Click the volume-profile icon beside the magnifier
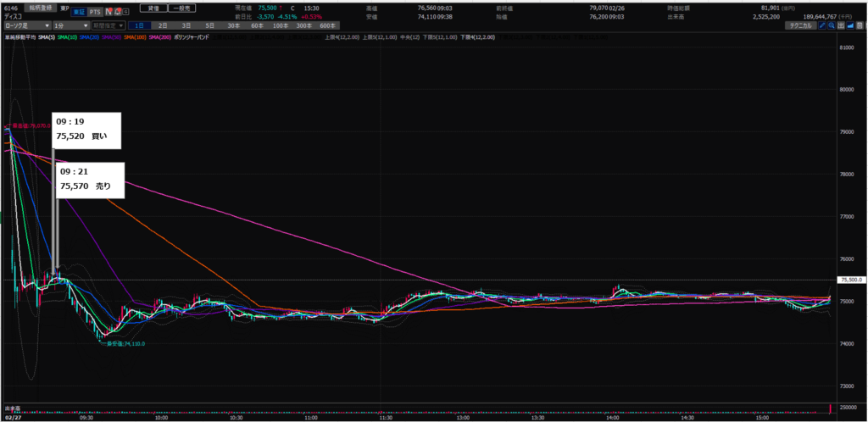Screen dimensions: 868x422 (x=840, y=27)
